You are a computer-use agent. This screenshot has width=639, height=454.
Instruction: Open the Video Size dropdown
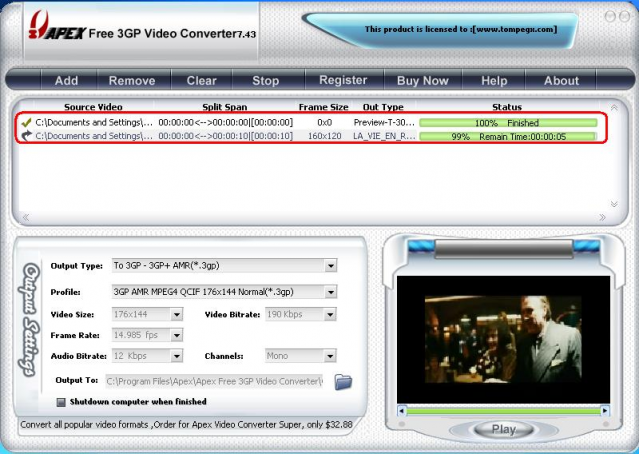pyautogui.click(x=176, y=314)
